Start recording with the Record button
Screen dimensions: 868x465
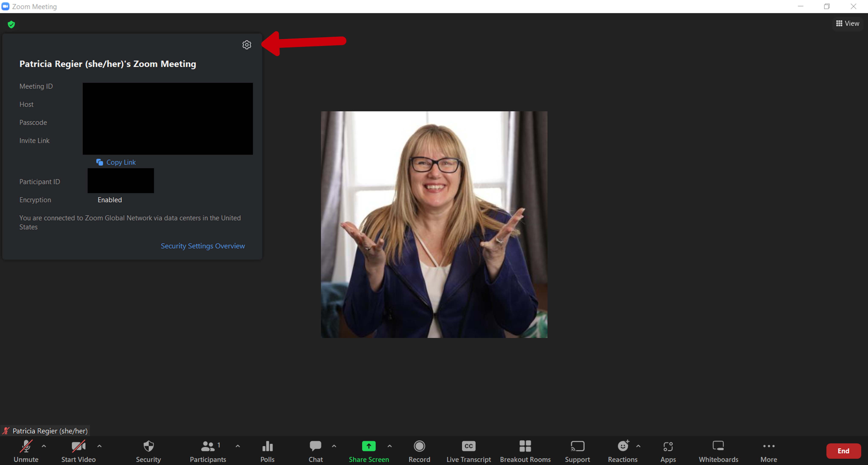pos(419,451)
